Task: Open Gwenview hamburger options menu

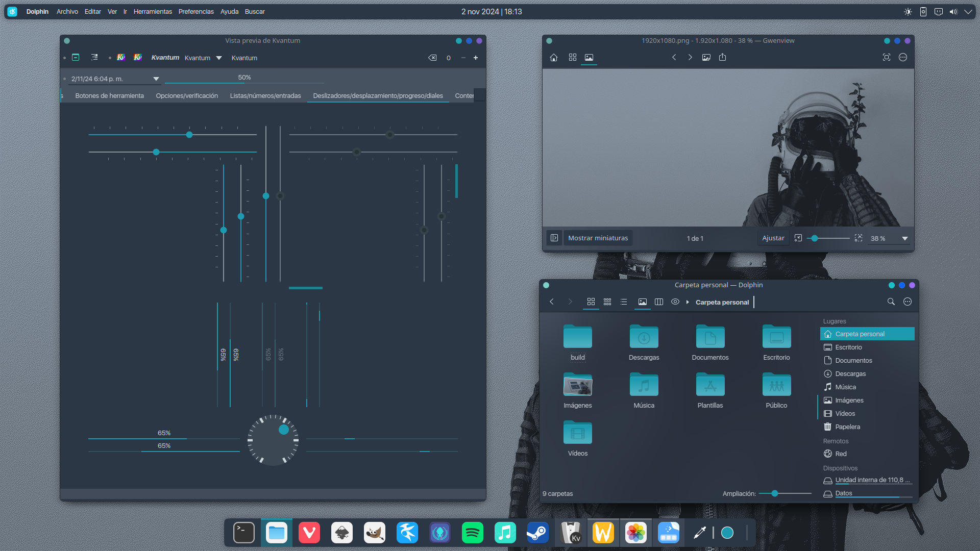Action: (903, 58)
